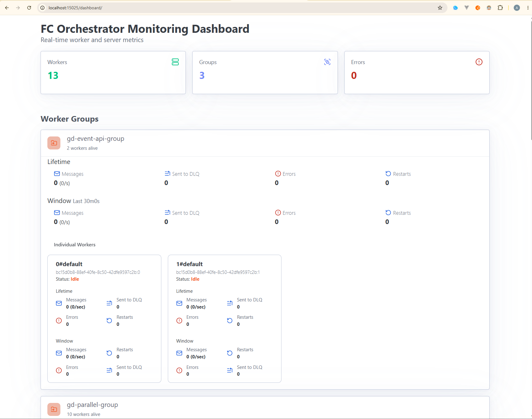
Task: Click the group Window Errors alert icon
Action: point(278,213)
